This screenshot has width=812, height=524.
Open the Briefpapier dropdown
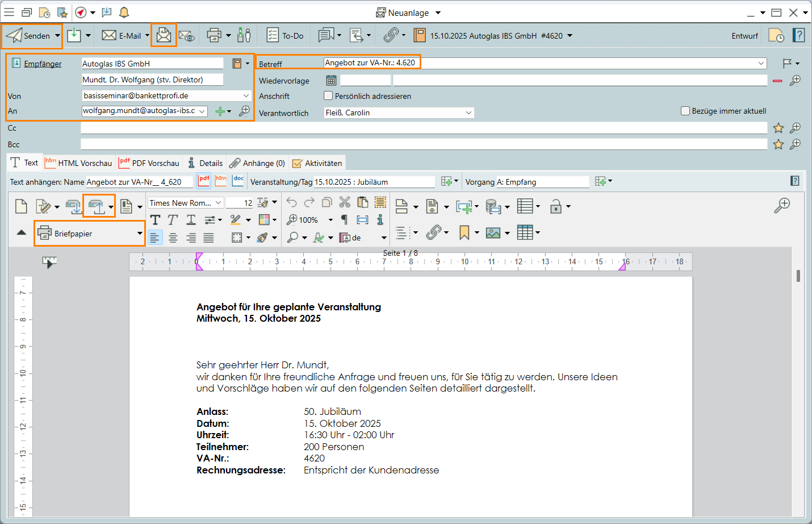point(140,234)
